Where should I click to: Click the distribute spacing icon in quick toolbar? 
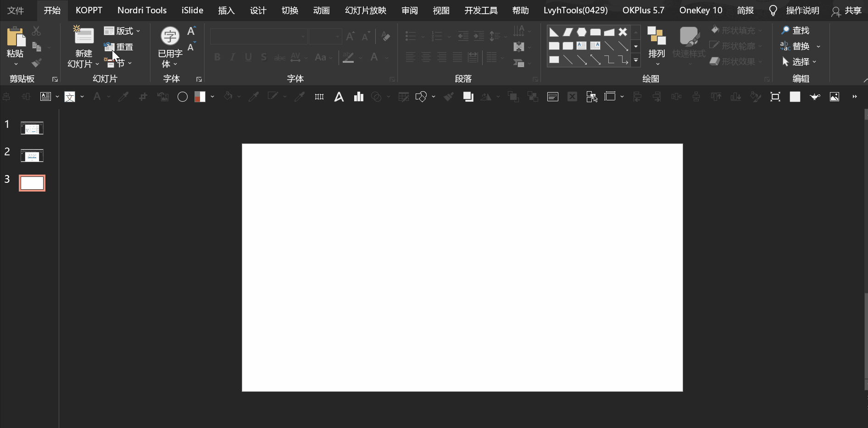pos(319,97)
